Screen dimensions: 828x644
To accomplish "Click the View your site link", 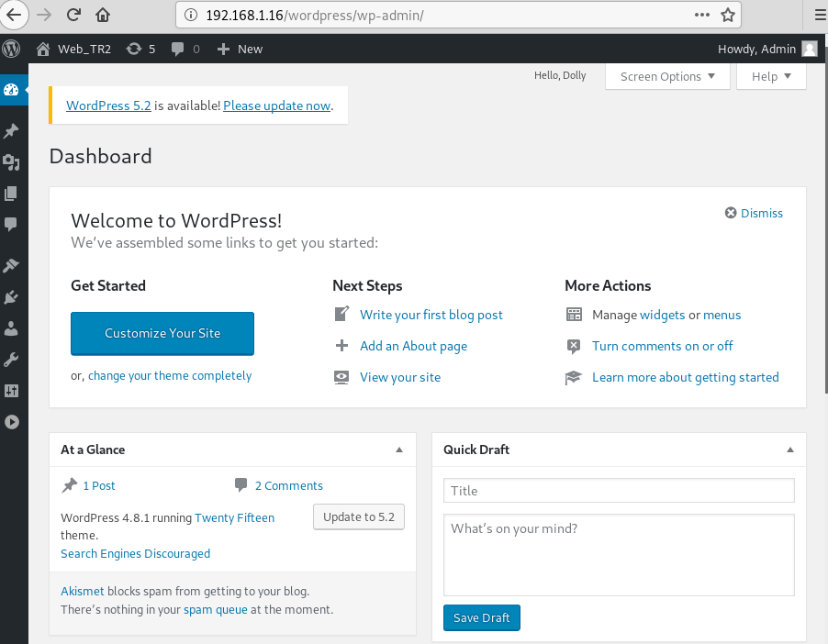I will coord(400,377).
